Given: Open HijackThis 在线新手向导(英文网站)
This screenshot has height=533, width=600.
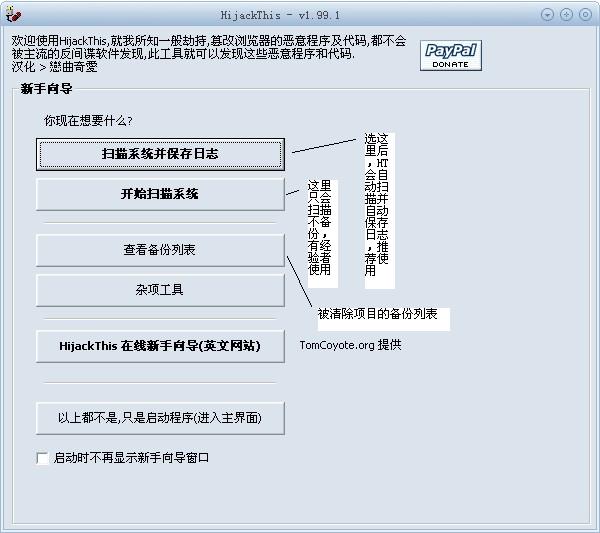Looking at the screenshot, I should click(160, 346).
